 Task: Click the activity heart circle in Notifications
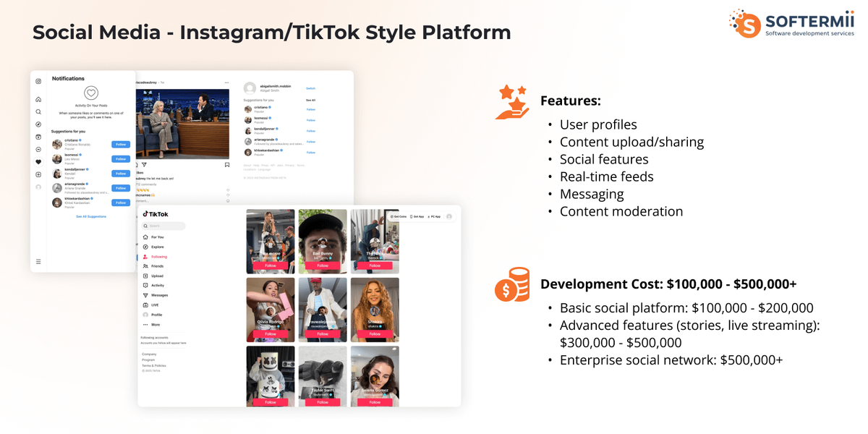pos(91,93)
